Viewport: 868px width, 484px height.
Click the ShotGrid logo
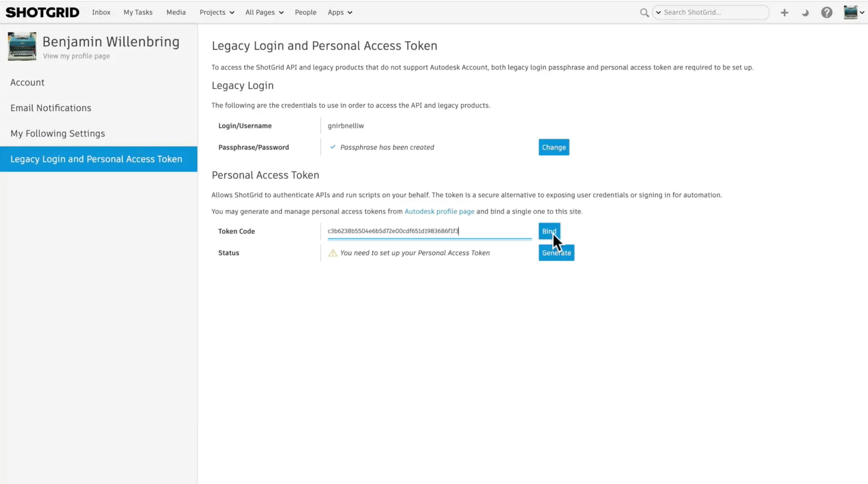[42, 12]
